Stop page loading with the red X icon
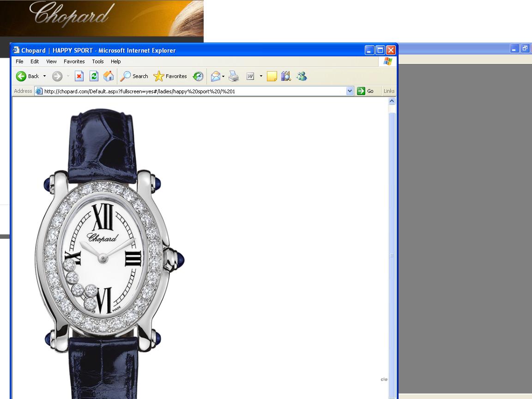 click(79, 76)
